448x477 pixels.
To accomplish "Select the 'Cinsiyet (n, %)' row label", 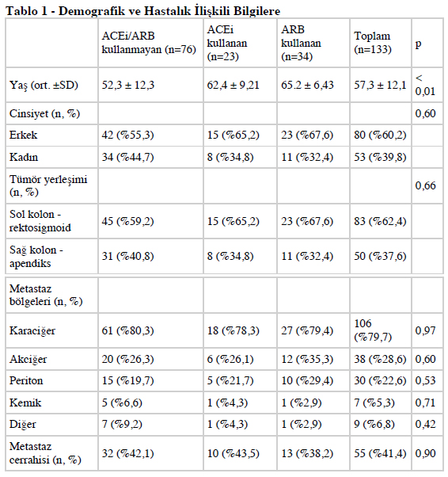I will pos(44,114).
